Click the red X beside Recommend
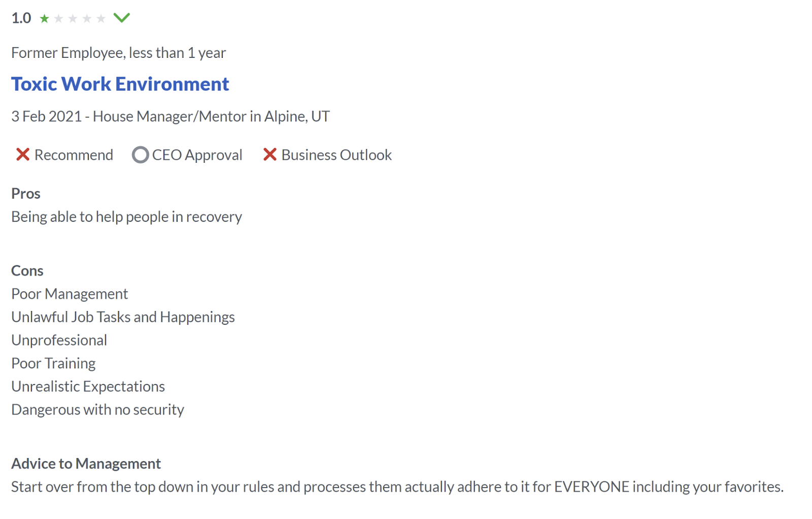This screenshot has width=812, height=519. click(23, 154)
